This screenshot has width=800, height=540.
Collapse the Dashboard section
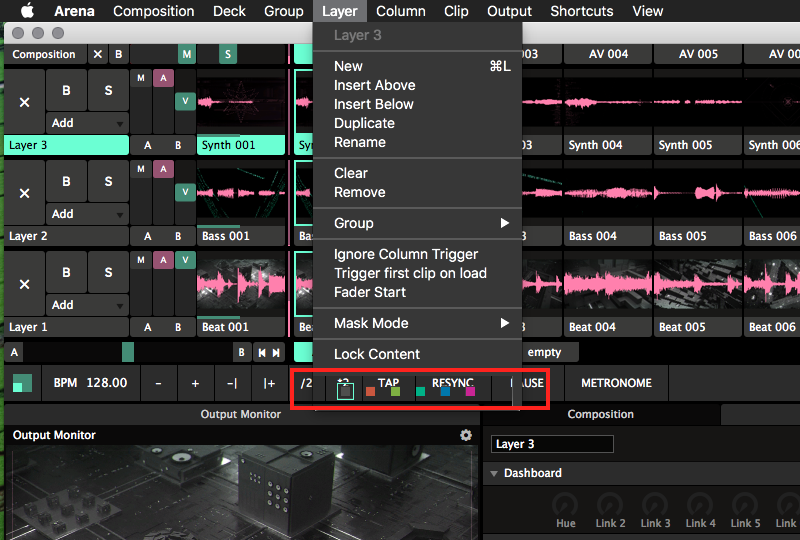tap(494, 473)
